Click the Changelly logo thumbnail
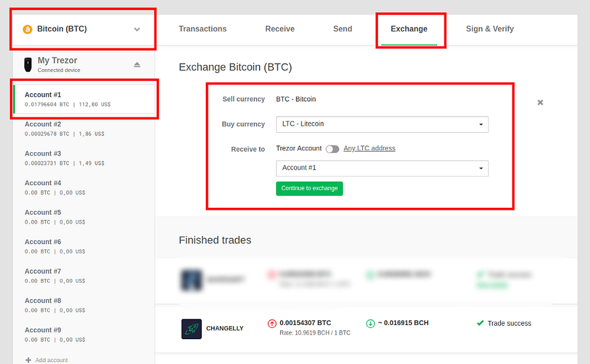 (x=192, y=328)
